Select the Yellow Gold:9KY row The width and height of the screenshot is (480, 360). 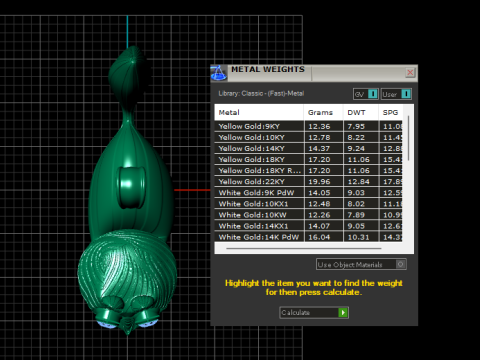(308, 126)
